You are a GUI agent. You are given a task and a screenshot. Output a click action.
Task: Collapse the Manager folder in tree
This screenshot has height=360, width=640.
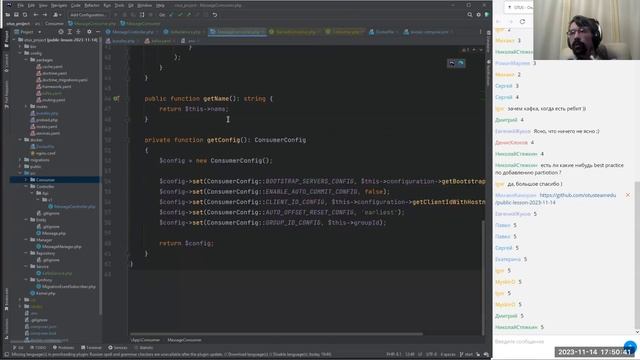tap(26, 240)
